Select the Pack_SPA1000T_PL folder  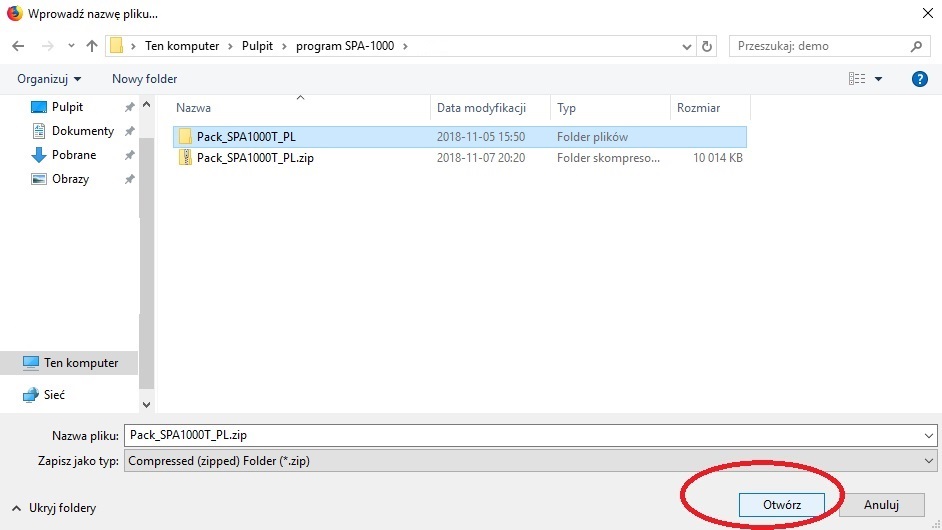click(x=246, y=137)
